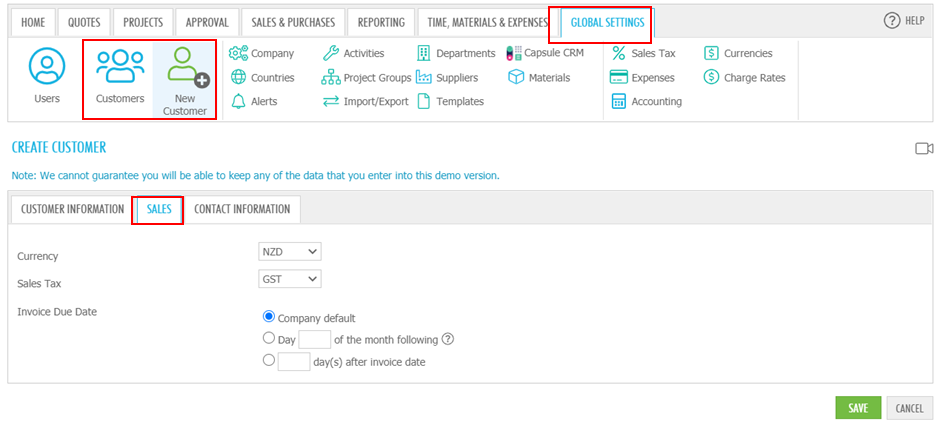Open the Accounting calculator icon

[618, 101]
